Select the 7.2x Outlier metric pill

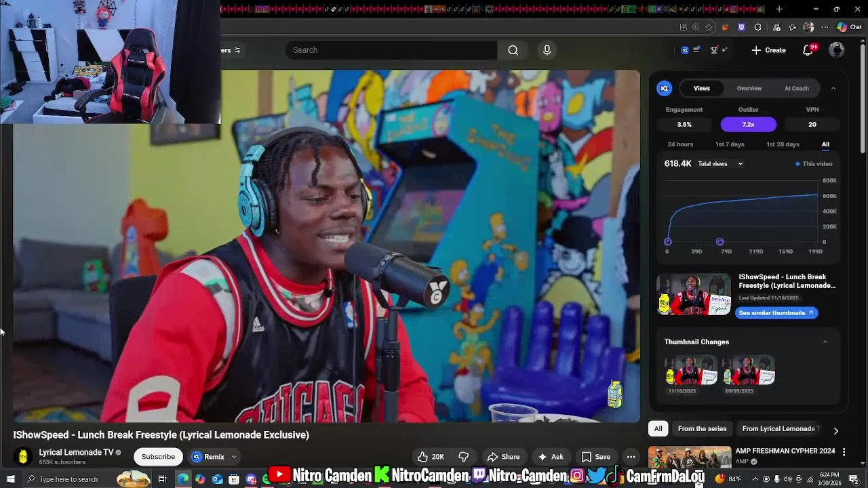click(x=748, y=125)
